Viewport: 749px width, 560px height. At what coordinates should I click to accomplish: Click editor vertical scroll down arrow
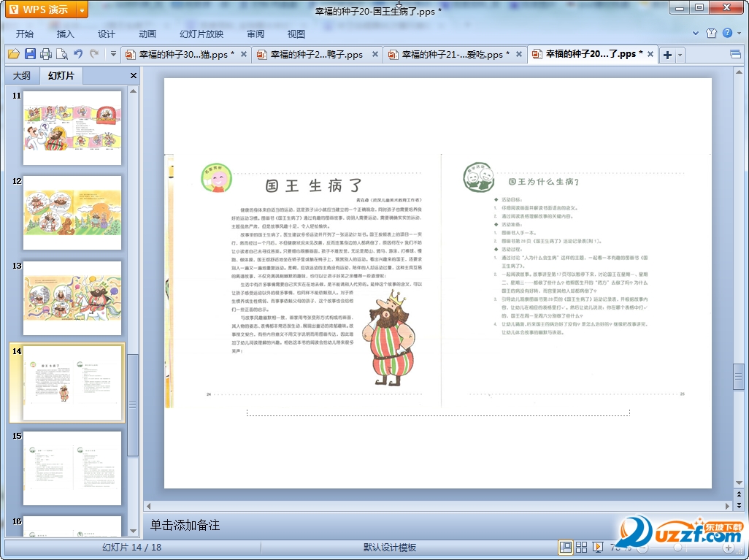[739, 483]
